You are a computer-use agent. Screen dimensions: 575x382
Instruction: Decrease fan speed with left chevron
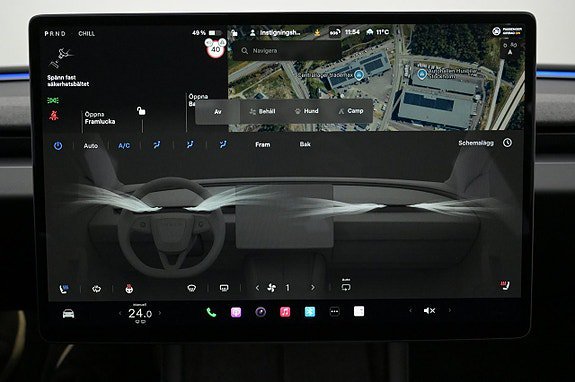click(x=257, y=288)
